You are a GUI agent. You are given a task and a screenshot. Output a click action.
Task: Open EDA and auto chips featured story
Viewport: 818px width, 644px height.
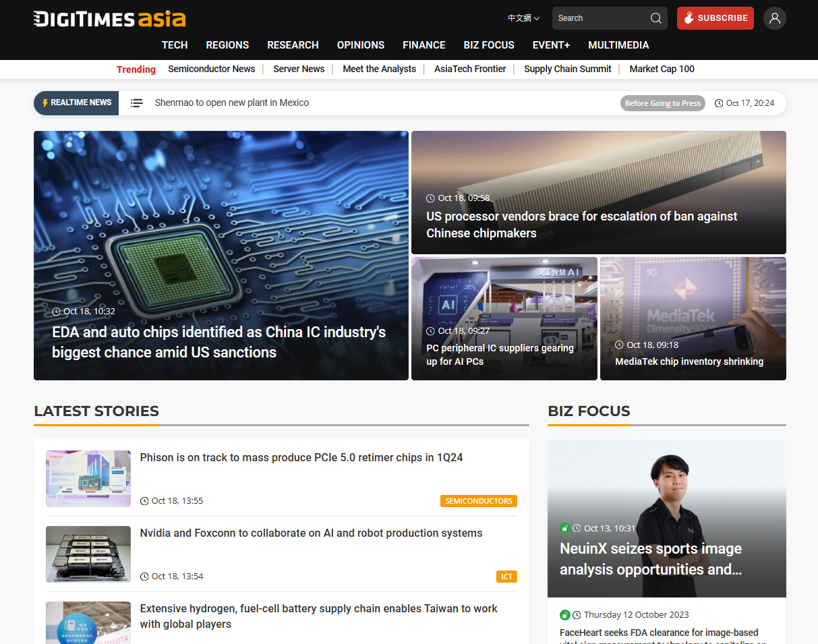[x=219, y=342]
